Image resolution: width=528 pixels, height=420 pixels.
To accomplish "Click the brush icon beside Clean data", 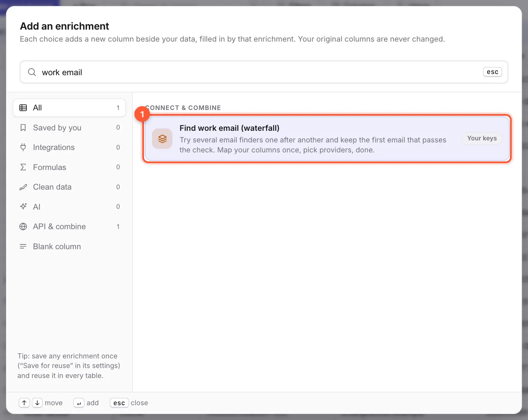I will 23,187.
